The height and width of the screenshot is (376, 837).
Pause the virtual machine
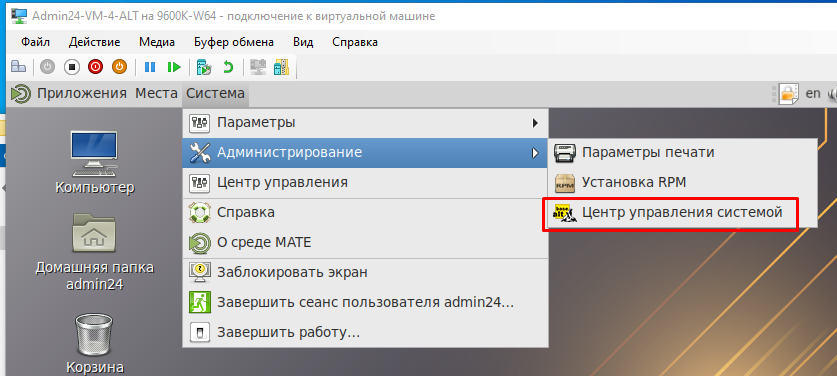coord(150,67)
